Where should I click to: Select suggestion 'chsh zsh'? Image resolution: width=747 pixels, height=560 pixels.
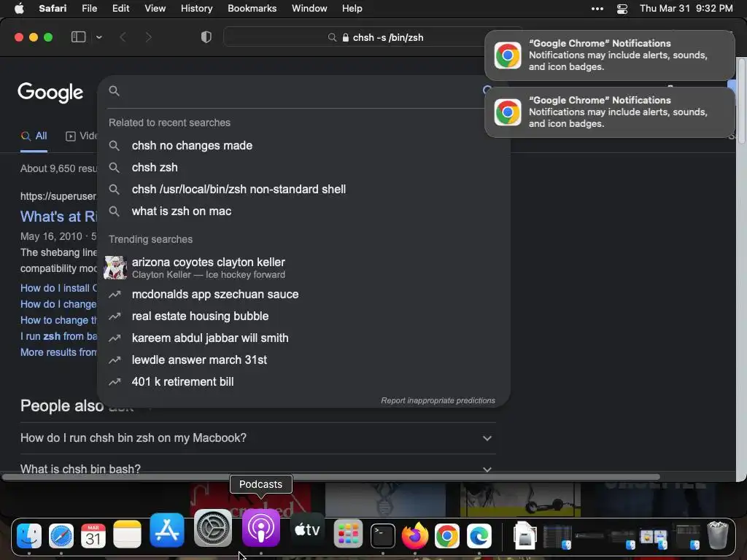303,168
